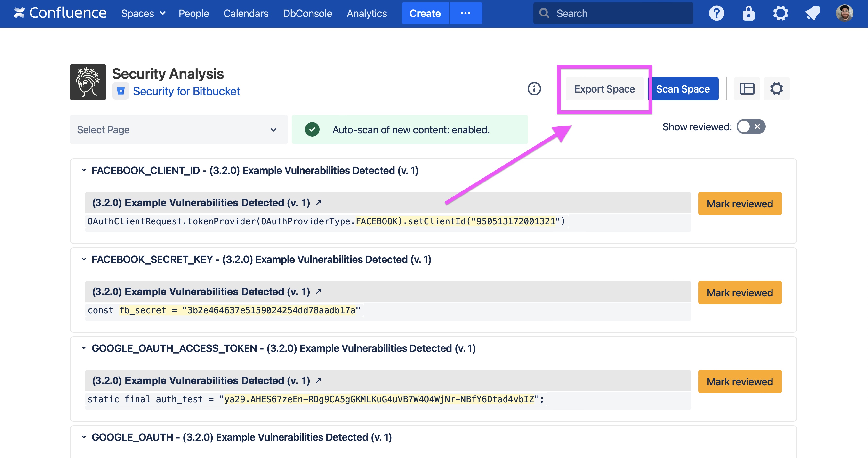Toggle the Show reviewed switch
868x458 pixels.
pyautogui.click(x=751, y=127)
